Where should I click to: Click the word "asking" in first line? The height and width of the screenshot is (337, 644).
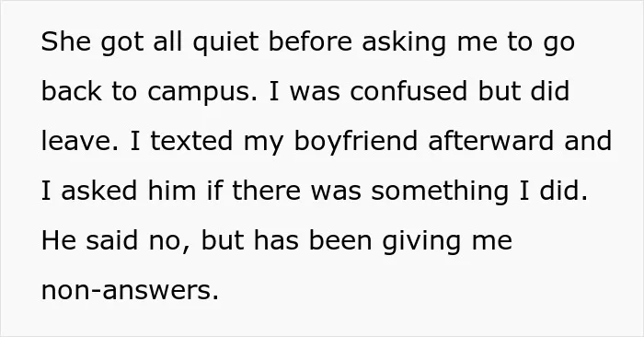404,42
